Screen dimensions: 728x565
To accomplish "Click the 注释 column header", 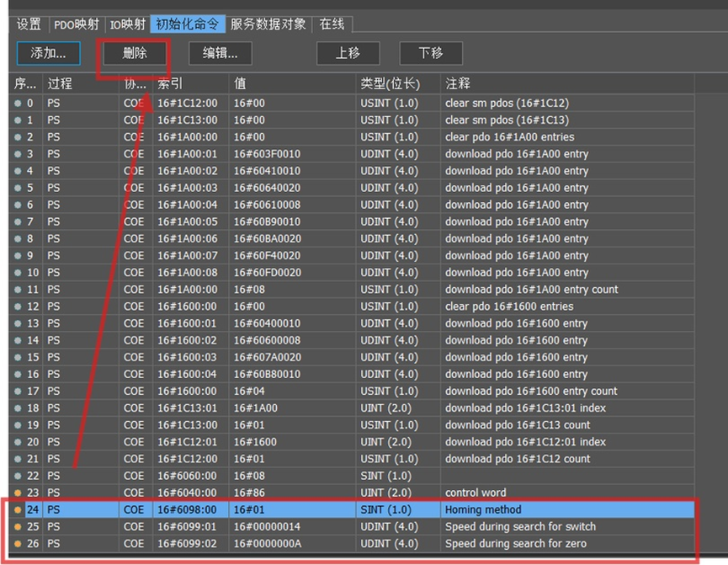I will click(568, 83).
